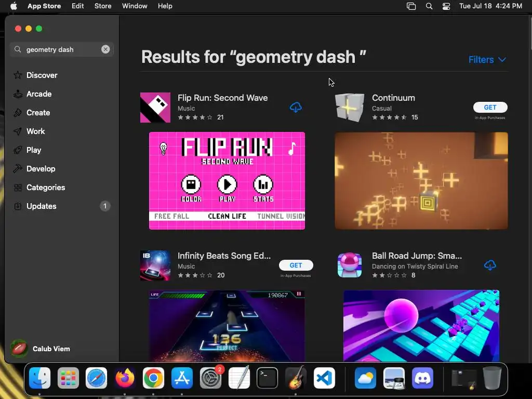Open Launchpad from the Dock
The height and width of the screenshot is (399, 532).
[x=68, y=378]
